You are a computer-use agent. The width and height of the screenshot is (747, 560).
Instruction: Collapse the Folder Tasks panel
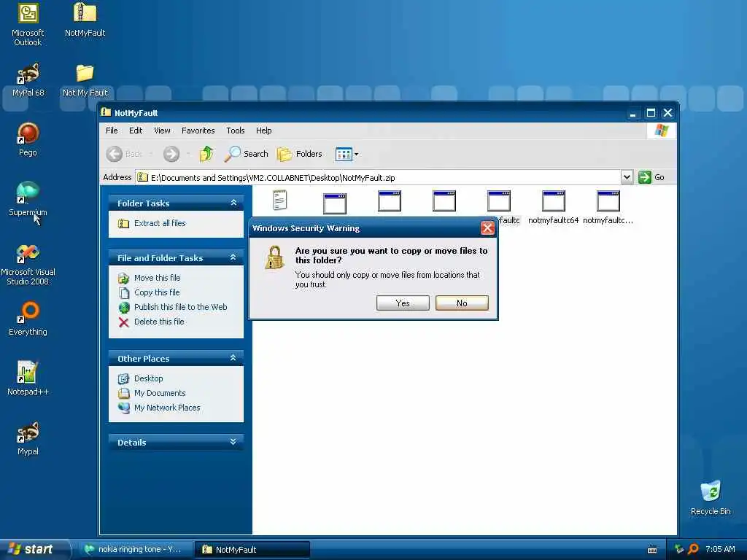tap(233, 203)
